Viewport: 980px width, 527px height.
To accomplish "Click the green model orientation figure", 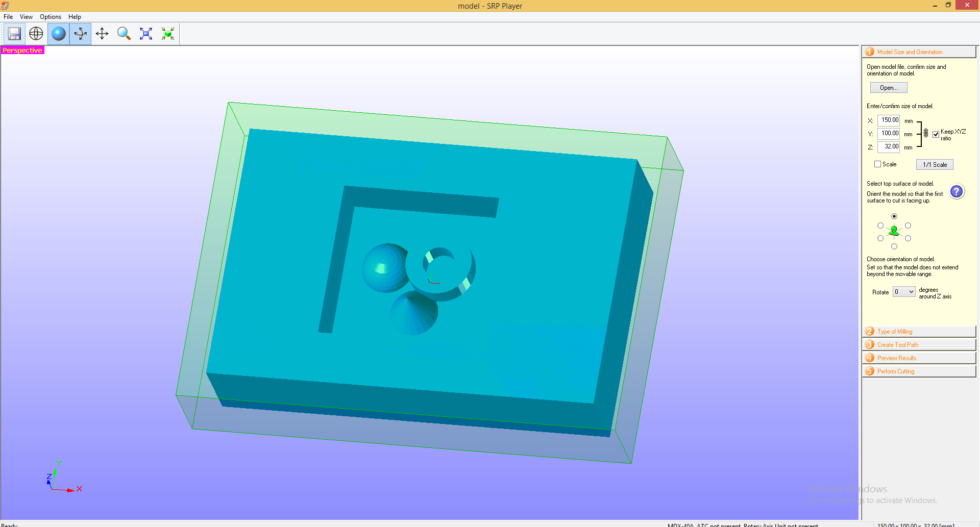I will coord(894,231).
